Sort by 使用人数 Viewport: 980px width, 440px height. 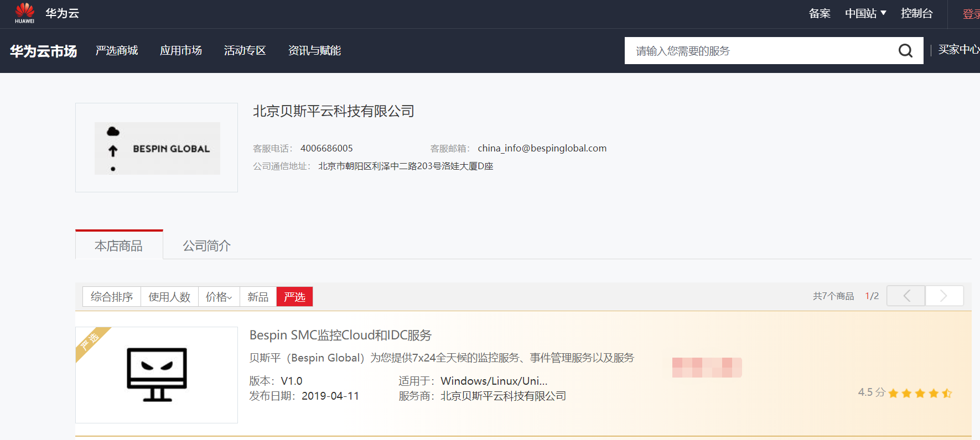click(169, 297)
